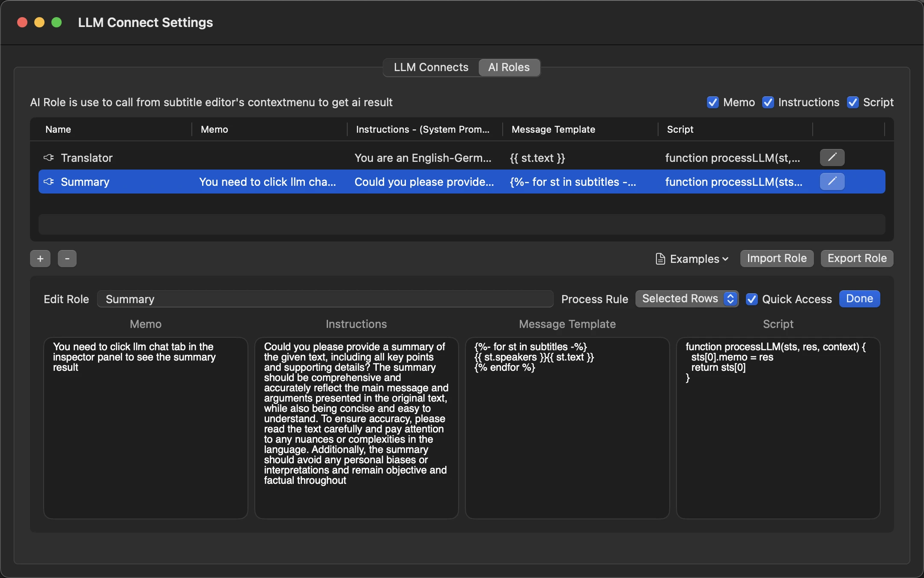The width and height of the screenshot is (924, 578).
Task: Click the green zoom window button
Action: click(57, 22)
